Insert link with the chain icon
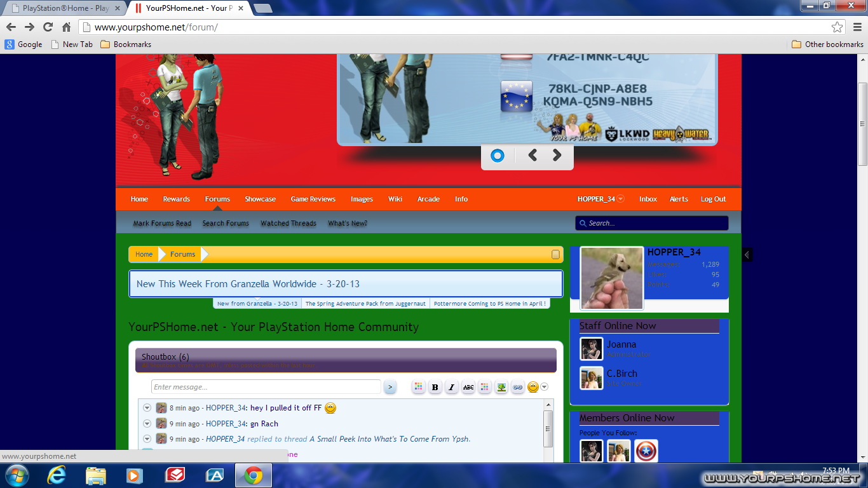The image size is (868, 488). [x=518, y=387]
